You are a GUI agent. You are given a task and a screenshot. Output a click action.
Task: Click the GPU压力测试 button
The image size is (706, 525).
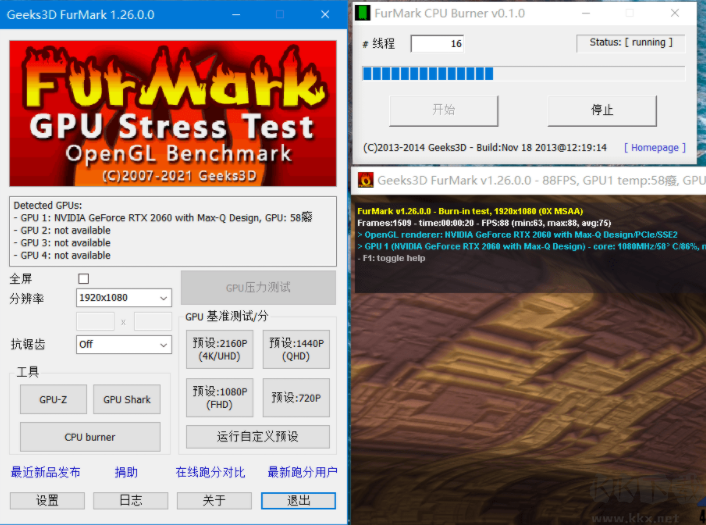258,287
